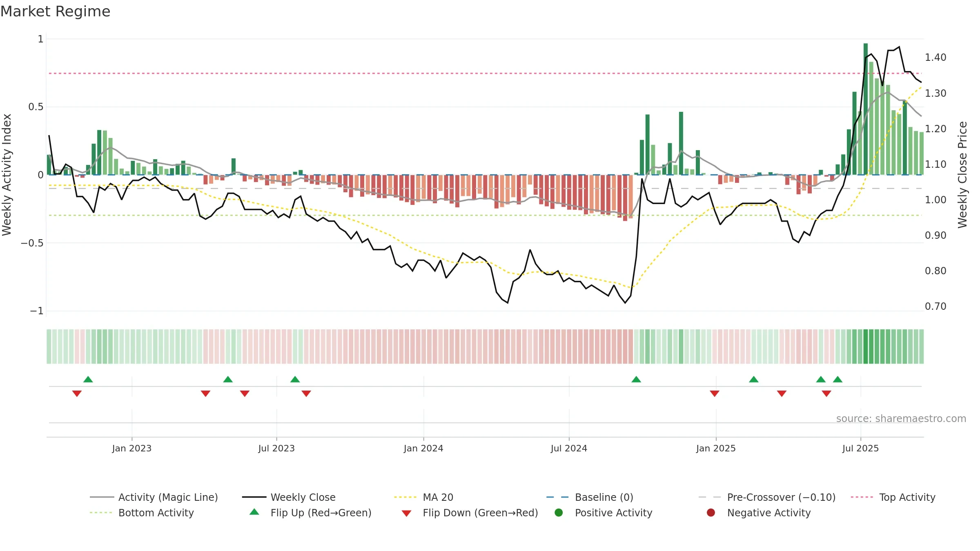Click the Weekly Close Price axis title
Image resolution: width=980 pixels, height=551 pixels.
pyautogui.click(x=962, y=175)
